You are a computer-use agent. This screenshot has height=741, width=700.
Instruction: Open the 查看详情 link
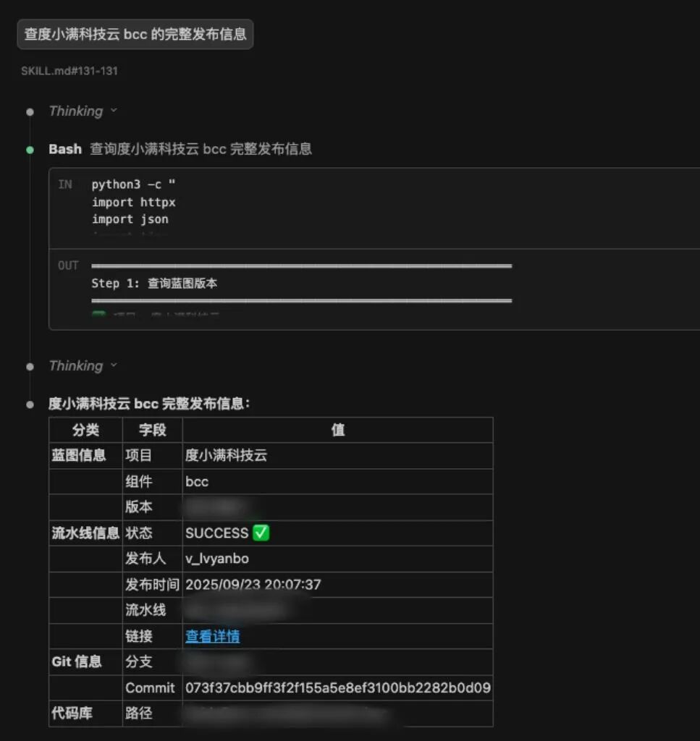[x=212, y=636]
